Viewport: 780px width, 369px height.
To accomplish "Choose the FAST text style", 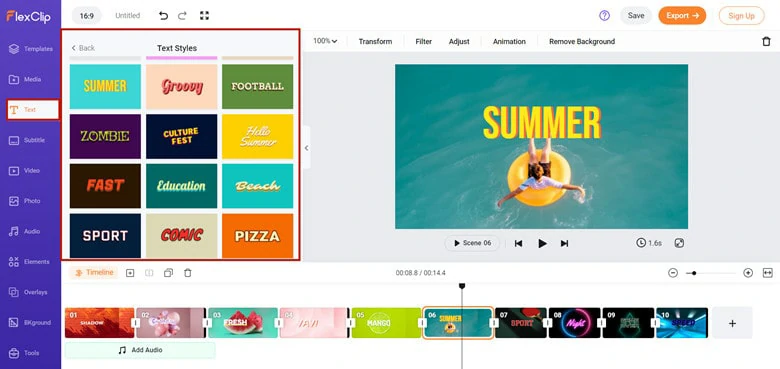I will tap(105, 186).
